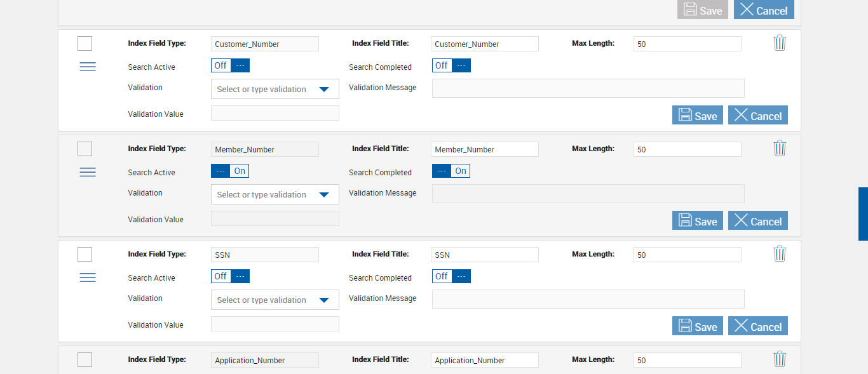Screen dimensions: 868x374
Task: Select the Member_Number row checkbox
Action: (x=85, y=149)
